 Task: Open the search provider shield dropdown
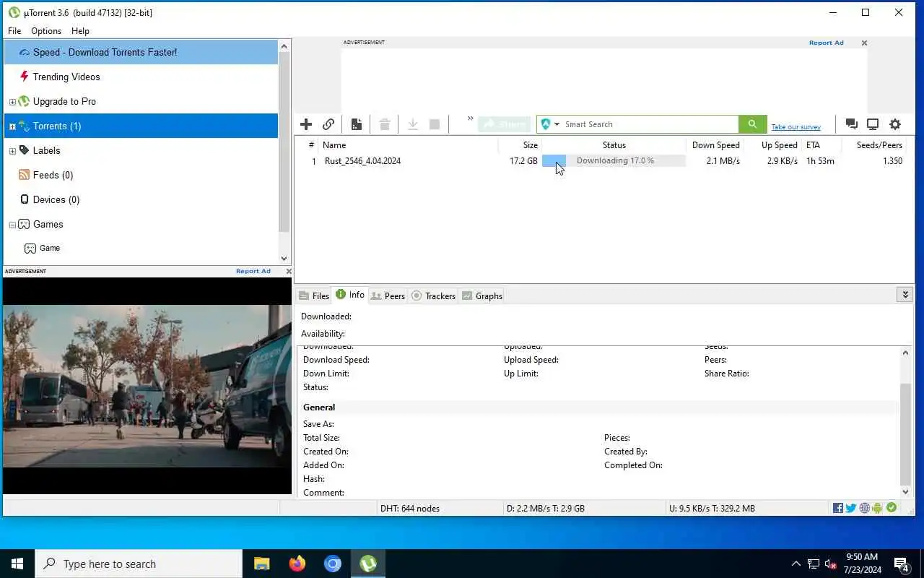pos(550,124)
